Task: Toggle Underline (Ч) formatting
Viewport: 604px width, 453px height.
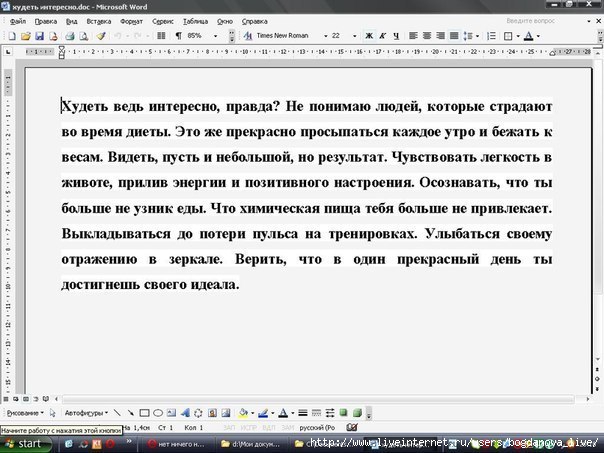Action: click(x=396, y=36)
